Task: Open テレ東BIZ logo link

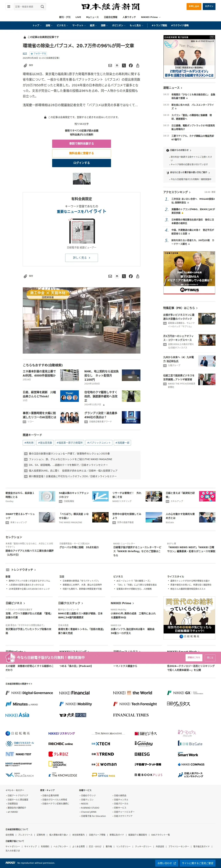Action: pos(58,754)
